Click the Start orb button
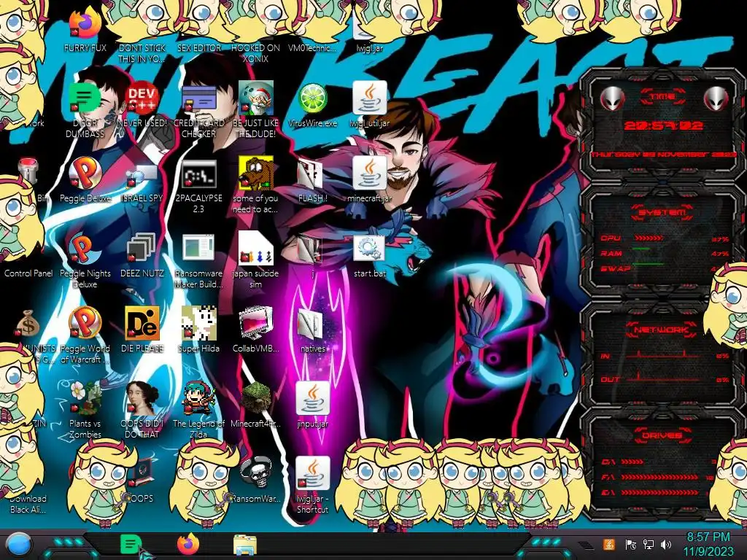The width and height of the screenshot is (747, 560). [18, 545]
